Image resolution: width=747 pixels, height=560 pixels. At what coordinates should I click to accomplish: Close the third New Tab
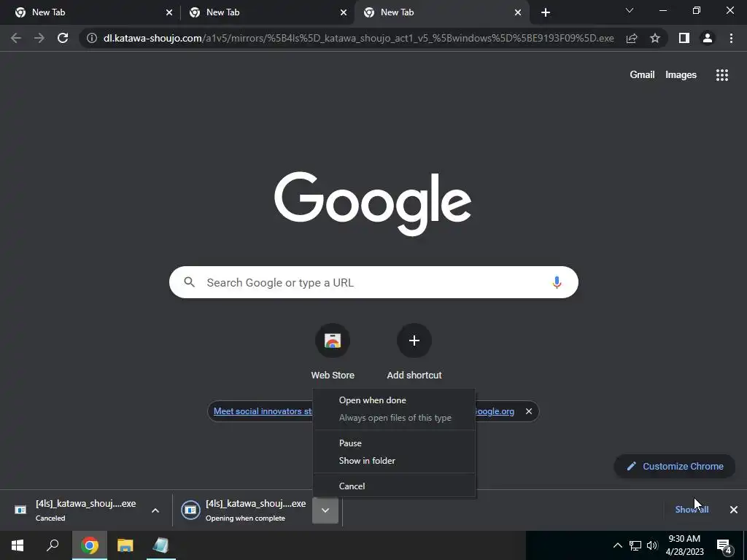pyautogui.click(x=518, y=12)
